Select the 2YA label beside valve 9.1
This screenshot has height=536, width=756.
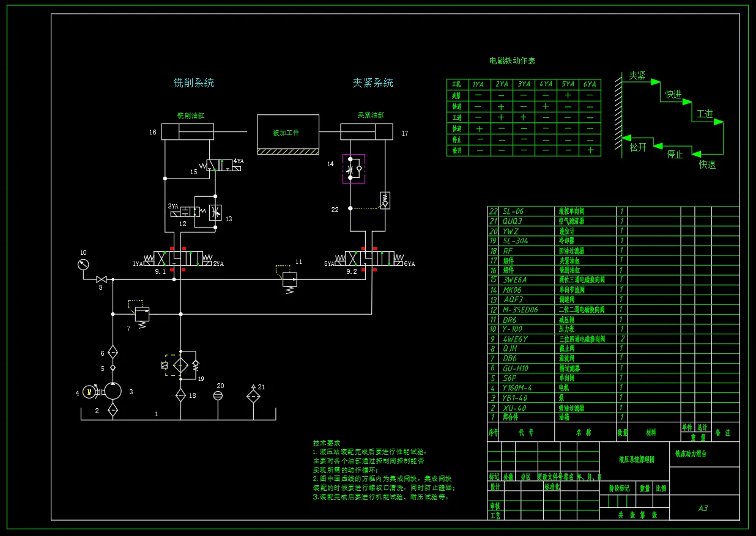click(x=219, y=264)
